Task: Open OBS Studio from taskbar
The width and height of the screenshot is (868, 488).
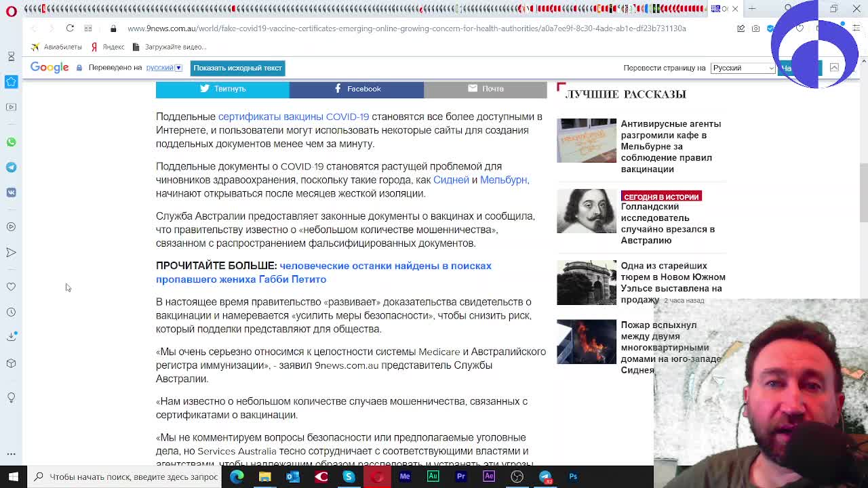Action: 517,476
